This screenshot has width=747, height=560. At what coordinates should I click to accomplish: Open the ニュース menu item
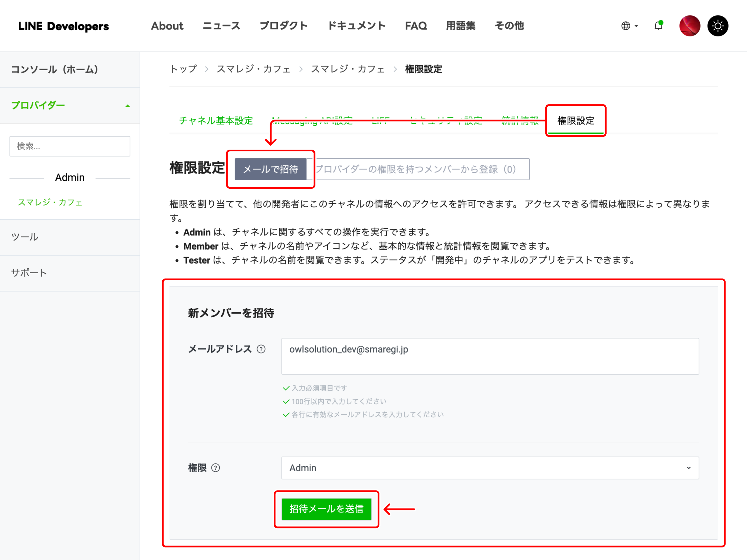pyautogui.click(x=221, y=26)
